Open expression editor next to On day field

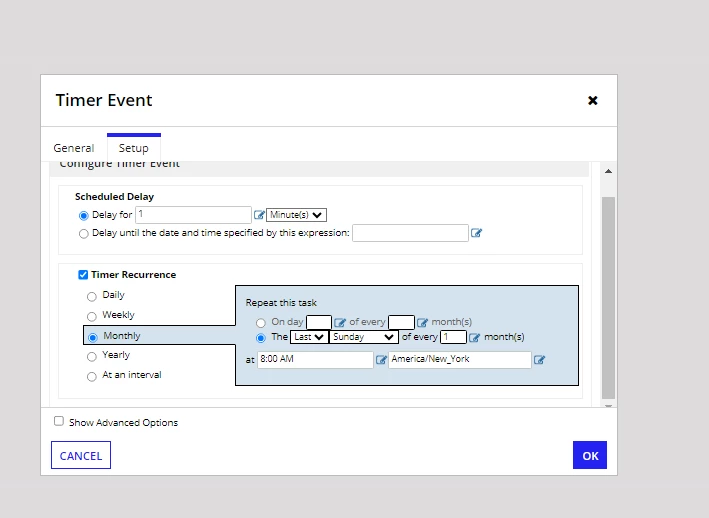[x=340, y=322]
